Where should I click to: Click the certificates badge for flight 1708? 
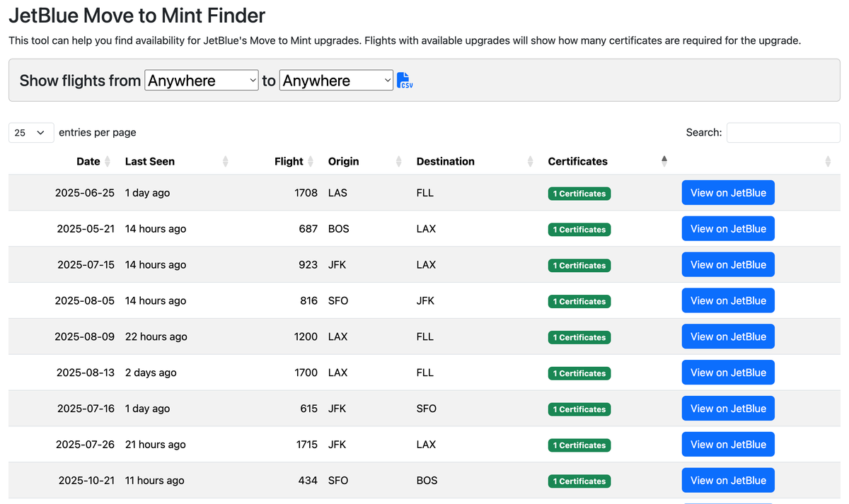click(x=579, y=194)
